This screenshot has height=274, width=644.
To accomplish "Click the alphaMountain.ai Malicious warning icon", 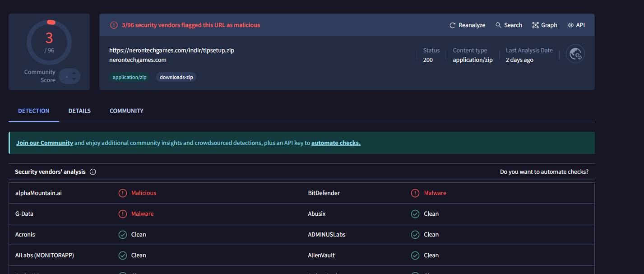I will point(123,193).
